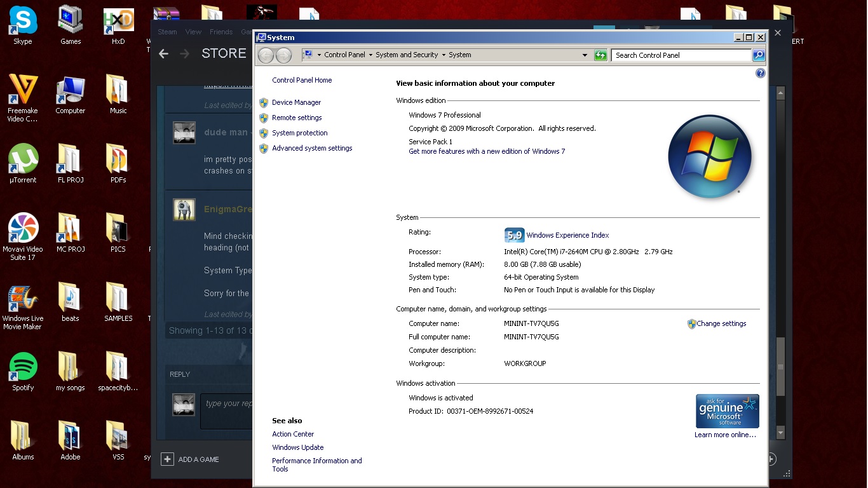Select the STORE tab in Steam
Screen dimensions: 868x488
coord(224,53)
